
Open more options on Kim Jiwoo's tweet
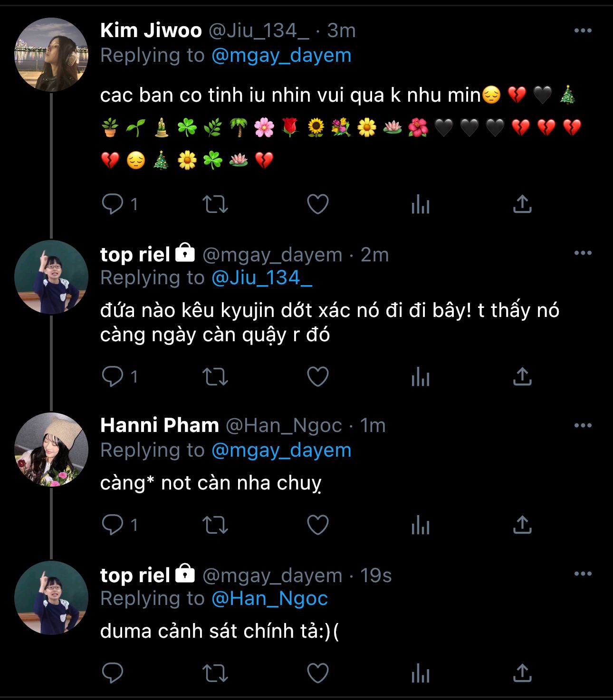click(583, 31)
